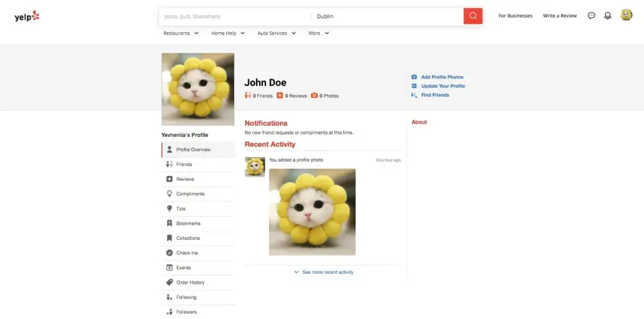Click Write a Review link
Image resolution: width=644 pixels, height=319 pixels.
(x=560, y=16)
